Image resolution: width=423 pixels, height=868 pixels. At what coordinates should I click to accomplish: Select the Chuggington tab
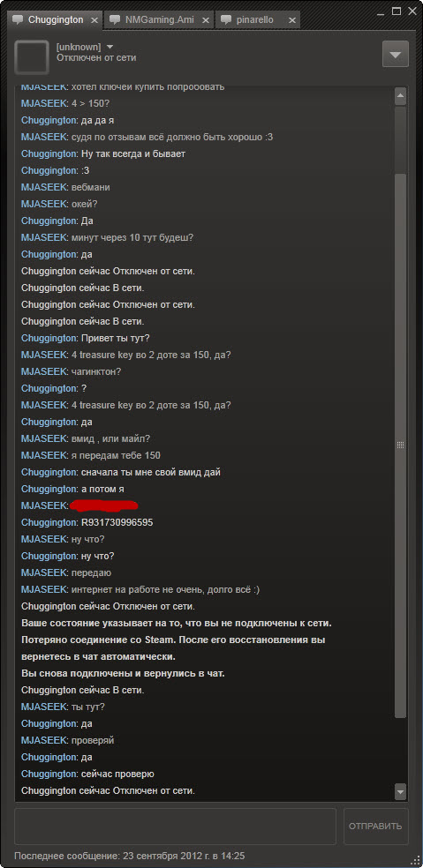56,20
